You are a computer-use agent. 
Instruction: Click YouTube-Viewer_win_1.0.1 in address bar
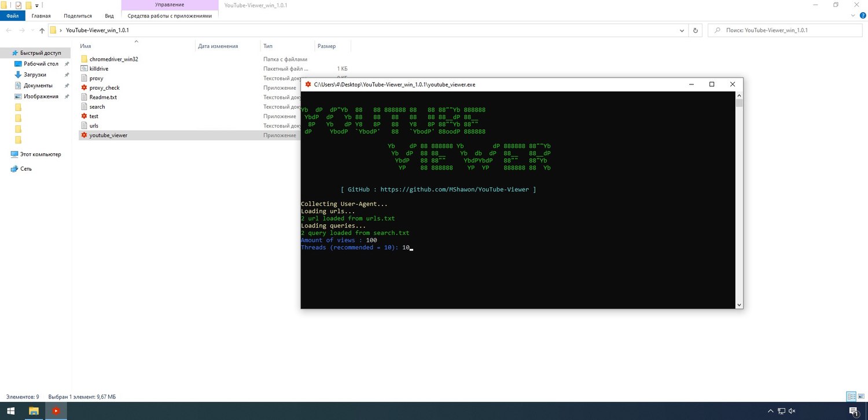97,30
